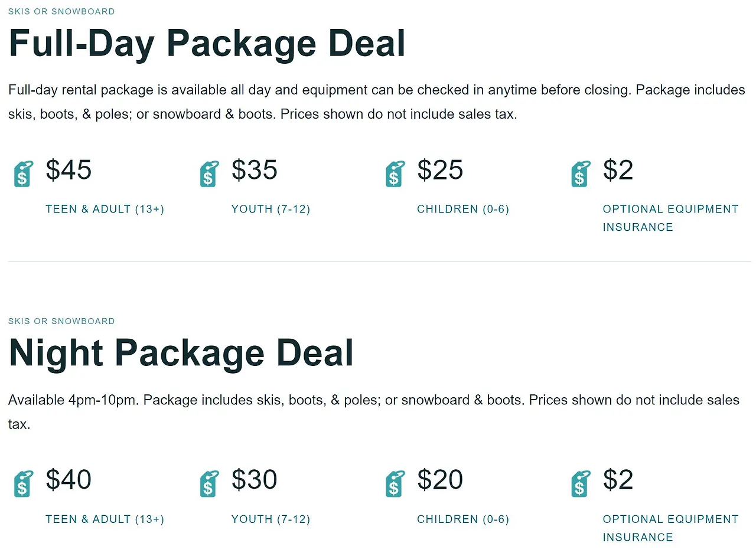Click price tag icon beside $30 night
The height and width of the screenshot is (556, 756).
pos(209,484)
